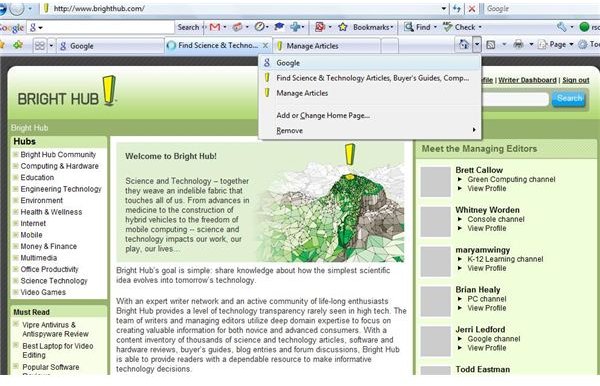Open the Video Games hub

43,292
